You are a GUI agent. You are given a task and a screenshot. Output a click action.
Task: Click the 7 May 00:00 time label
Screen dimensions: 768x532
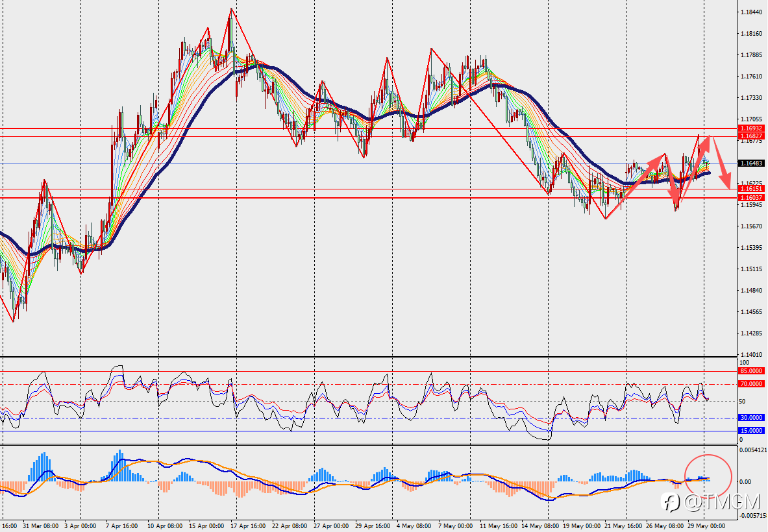click(x=456, y=526)
